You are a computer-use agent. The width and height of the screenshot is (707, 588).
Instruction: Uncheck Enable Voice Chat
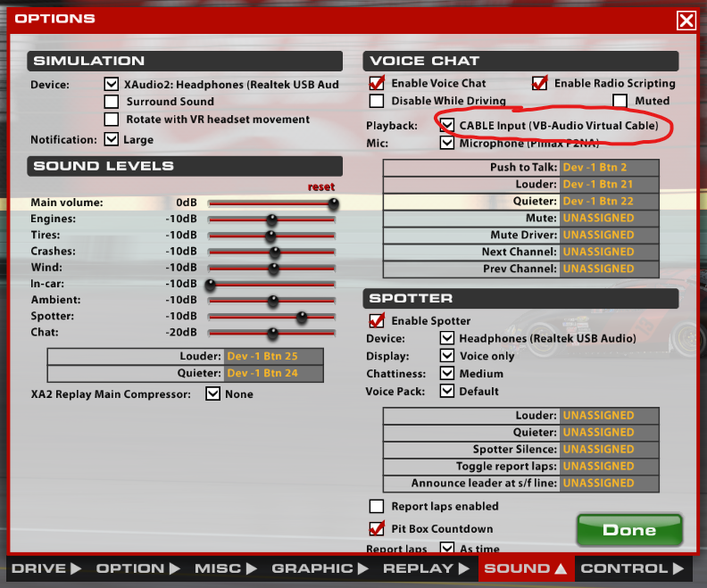(377, 83)
